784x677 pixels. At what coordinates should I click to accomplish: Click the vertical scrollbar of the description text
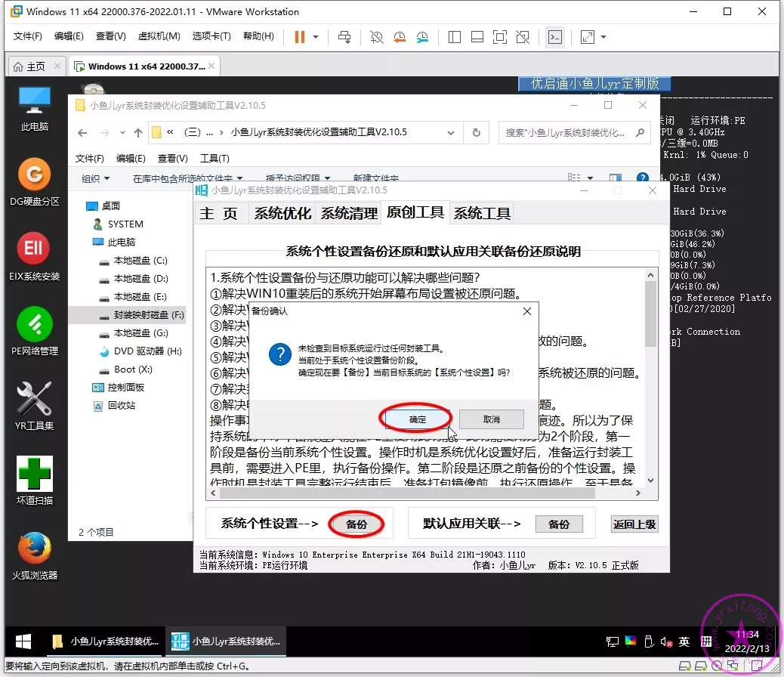650,378
